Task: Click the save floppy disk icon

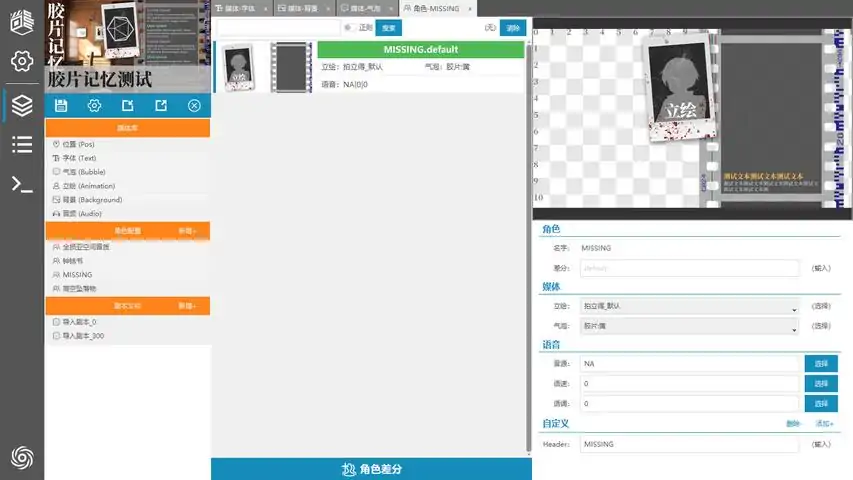Action: point(61,106)
